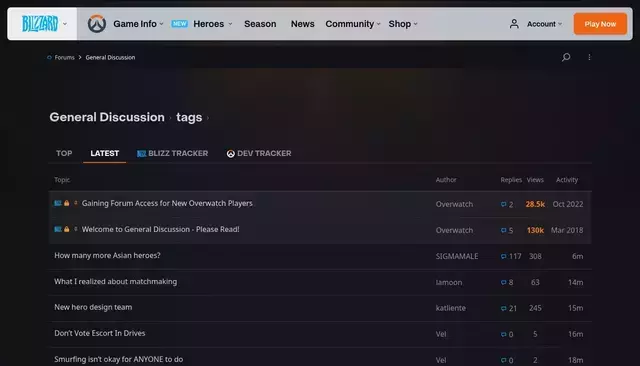Switch to the BLIZZ TRACKER tab
640x366 pixels.
tap(173, 153)
